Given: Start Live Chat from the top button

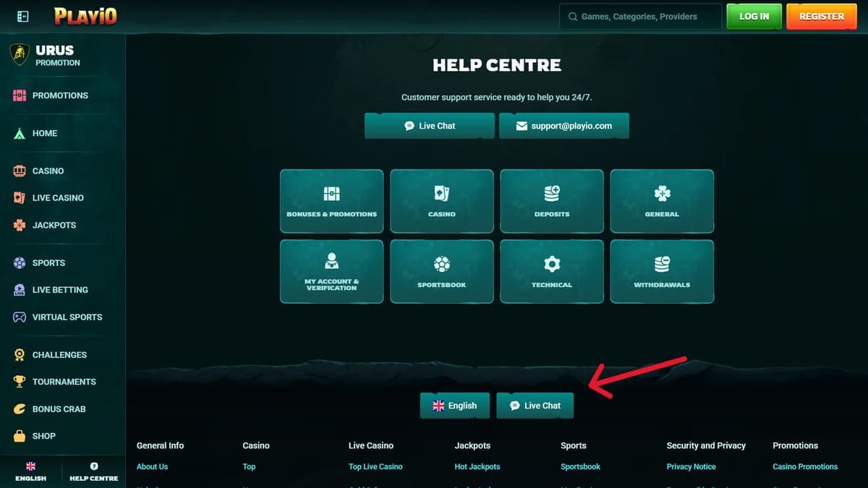Looking at the screenshot, I should point(430,126).
